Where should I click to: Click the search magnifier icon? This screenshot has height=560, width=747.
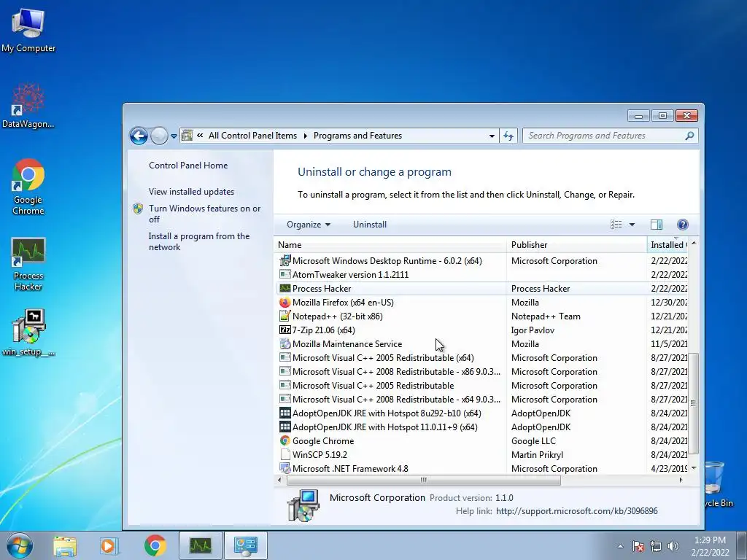pos(689,136)
